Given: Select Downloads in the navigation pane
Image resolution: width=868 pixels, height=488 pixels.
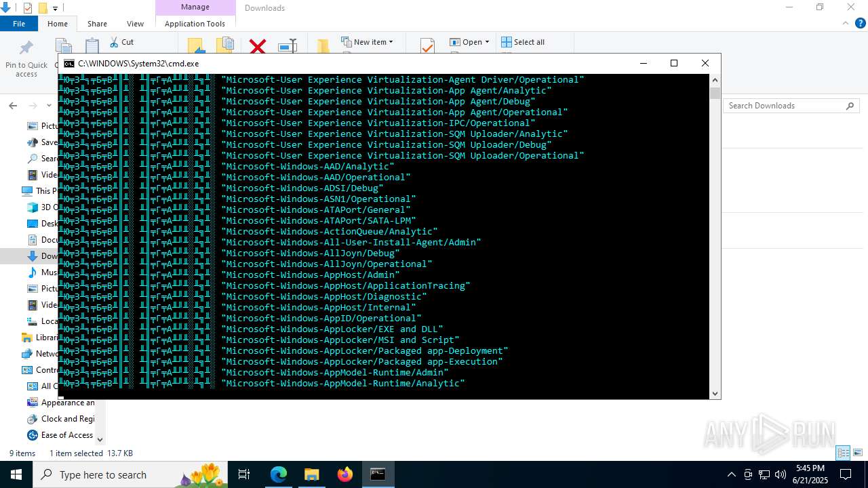Looking at the screenshot, I should coord(41,256).
